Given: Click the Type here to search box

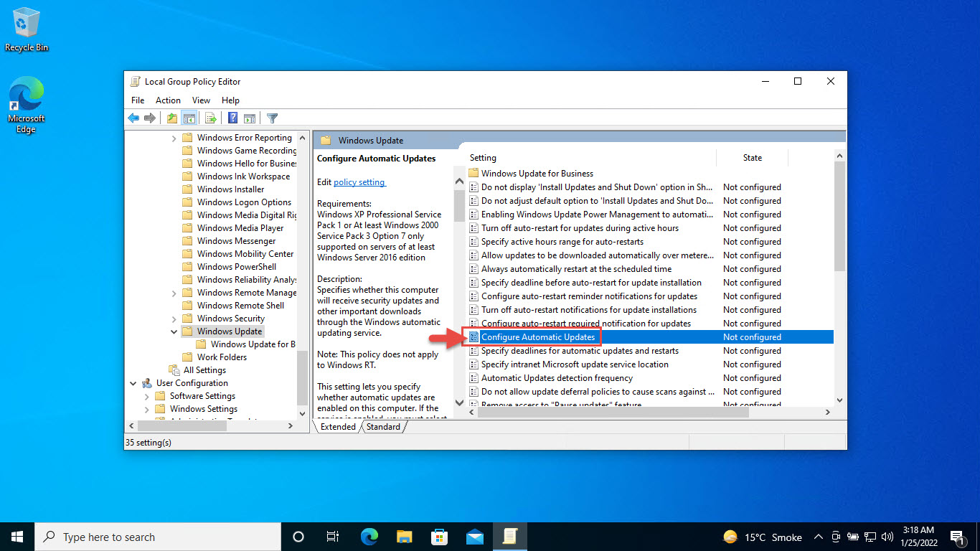Looking at the screenshot, I should 158,537.
